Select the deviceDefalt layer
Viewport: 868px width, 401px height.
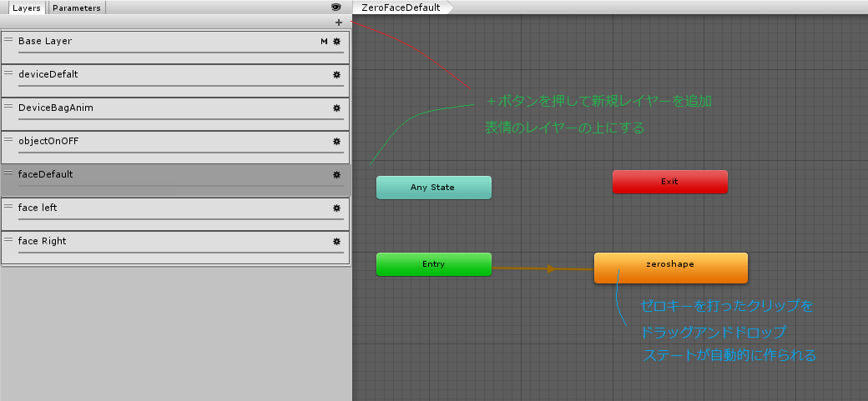pyautogui.click(x=175, y=81)
